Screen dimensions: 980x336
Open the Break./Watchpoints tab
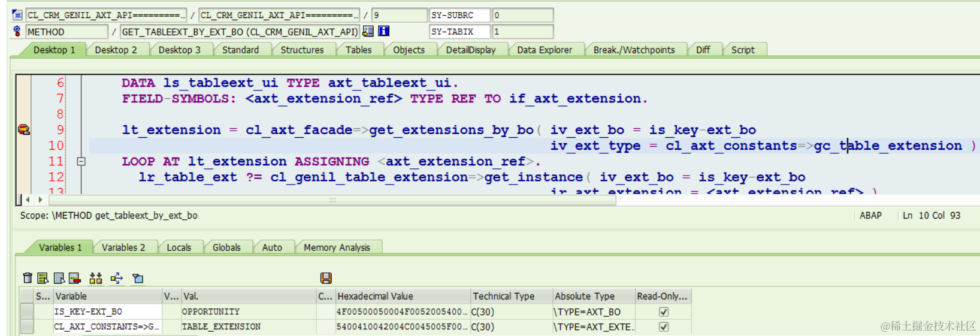(634, 50)
